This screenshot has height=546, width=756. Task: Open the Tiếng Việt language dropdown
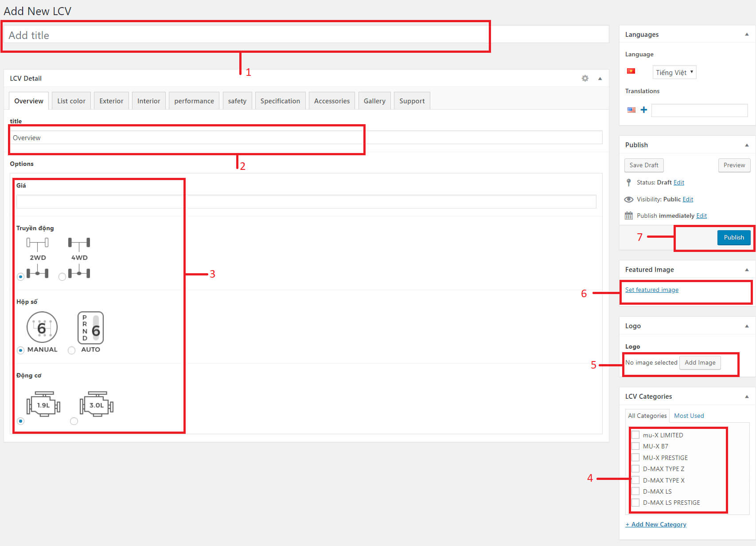point(674,72)
